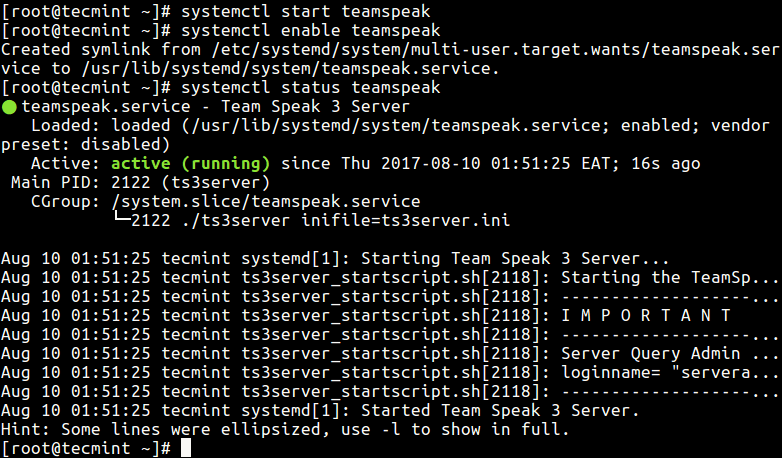Screen dimensions: 782x458
Task: Click the 'Hint: Some lines were ellipsized' message
Action: (x=285, y=429)
